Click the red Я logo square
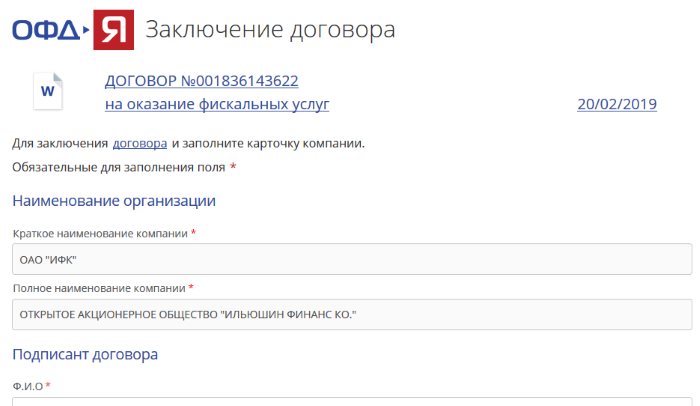The image size is (700, 406). click(114, 30)
